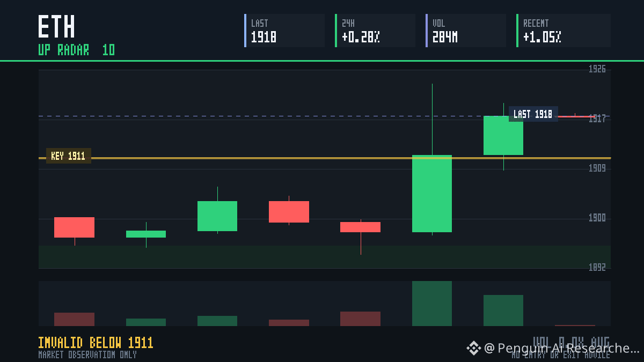Select the MARKET OBSERVATION ONLY note
Screen dimensions: 644x362
pyautogui.click(x=87, y=354)
